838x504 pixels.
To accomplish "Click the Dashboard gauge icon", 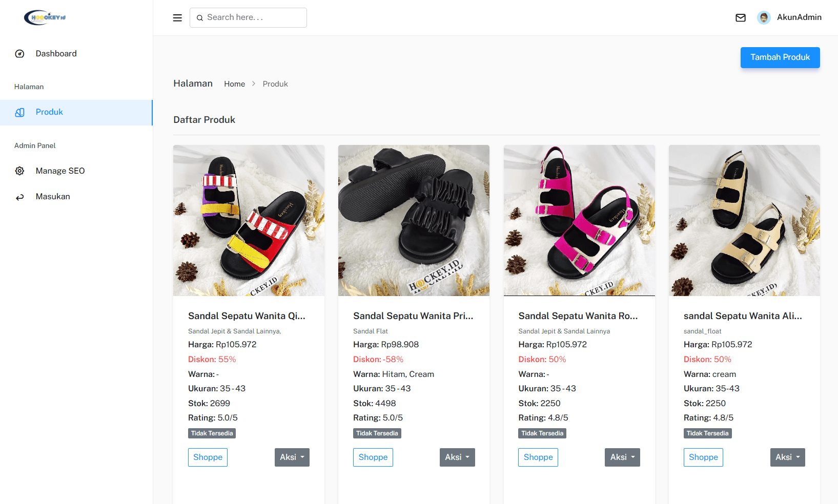I will [20, 54].
